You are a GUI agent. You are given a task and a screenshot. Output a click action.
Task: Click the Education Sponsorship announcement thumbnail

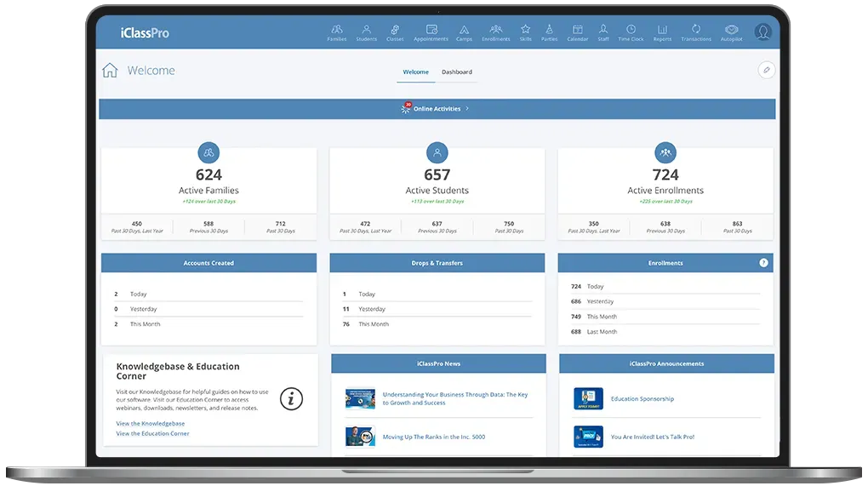588,398
